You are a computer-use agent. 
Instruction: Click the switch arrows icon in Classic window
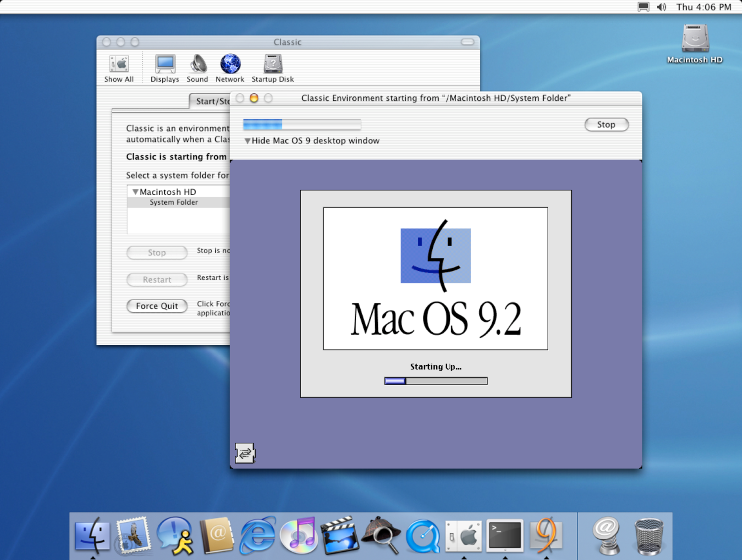(x=245, y=453)
